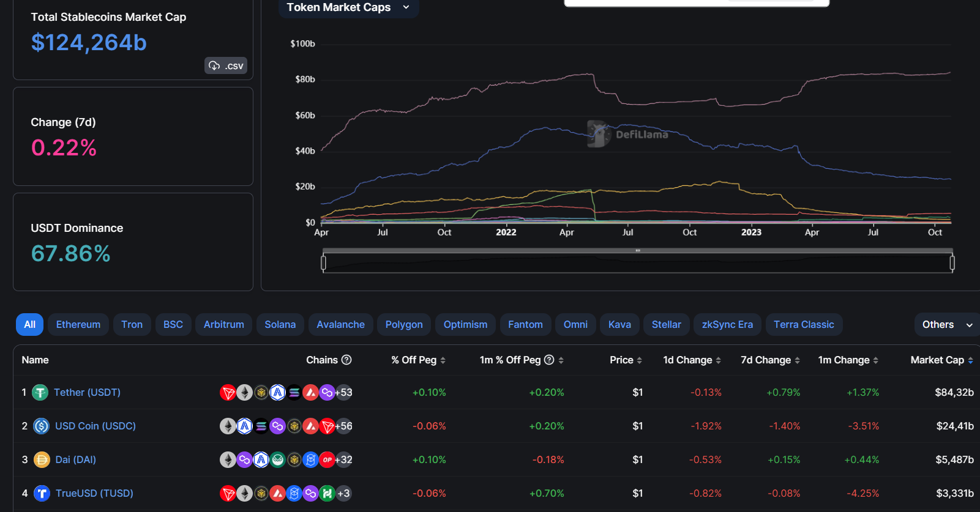Viewport: 980px width, 512px height.
Task: Click the Dai token logo icon
Action: 42,459
